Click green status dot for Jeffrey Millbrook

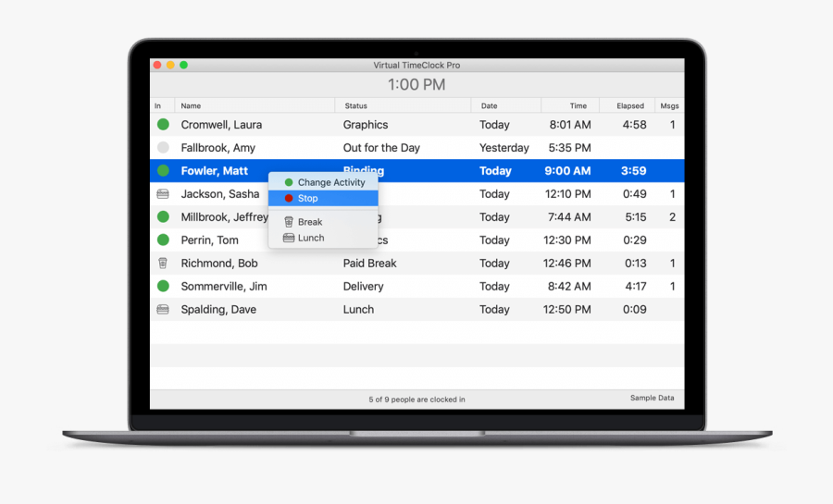(163, 217)
